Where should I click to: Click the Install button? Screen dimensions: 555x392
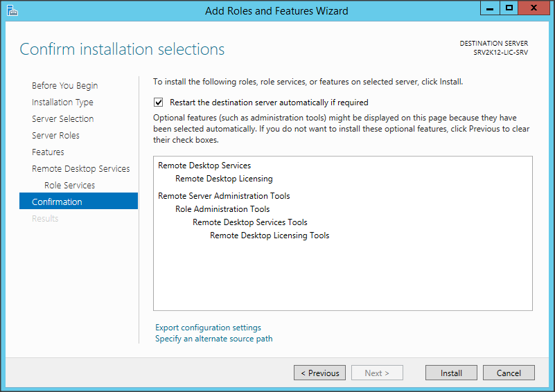[451, 373]
